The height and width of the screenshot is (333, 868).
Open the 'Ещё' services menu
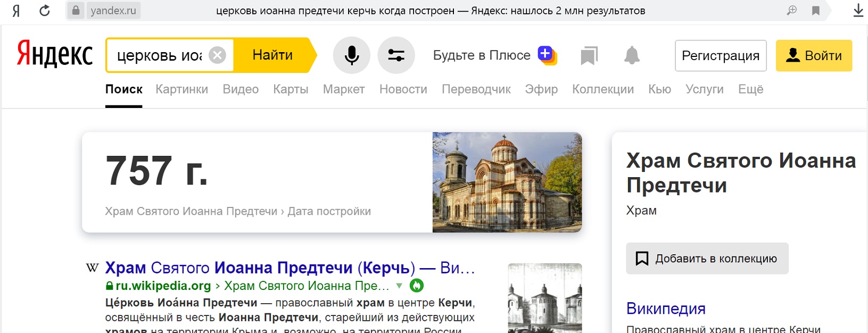(750, 89)
